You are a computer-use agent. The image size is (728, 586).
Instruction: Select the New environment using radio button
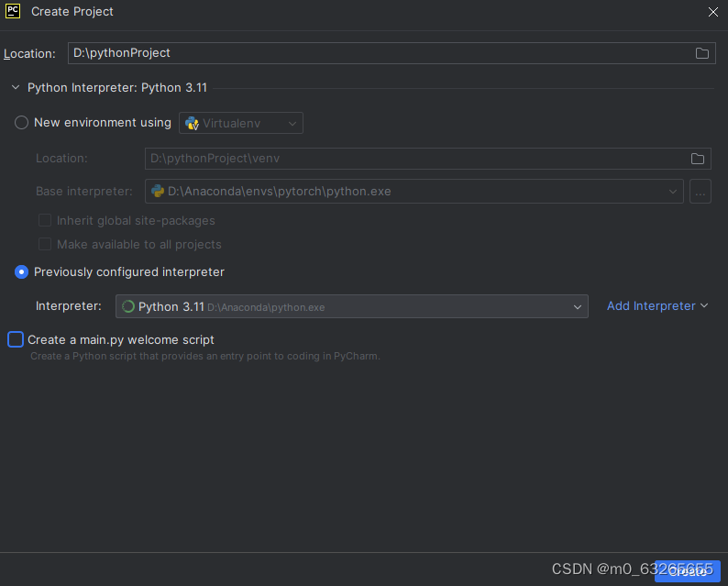click(21, 123)
